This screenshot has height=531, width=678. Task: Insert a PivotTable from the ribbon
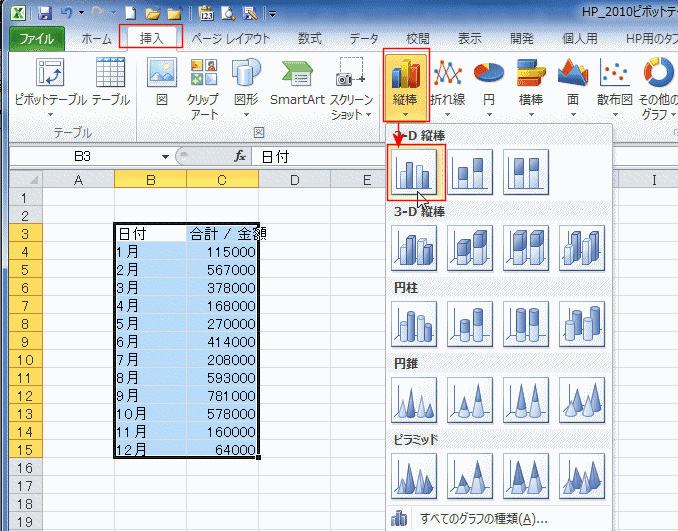point(50,86)
